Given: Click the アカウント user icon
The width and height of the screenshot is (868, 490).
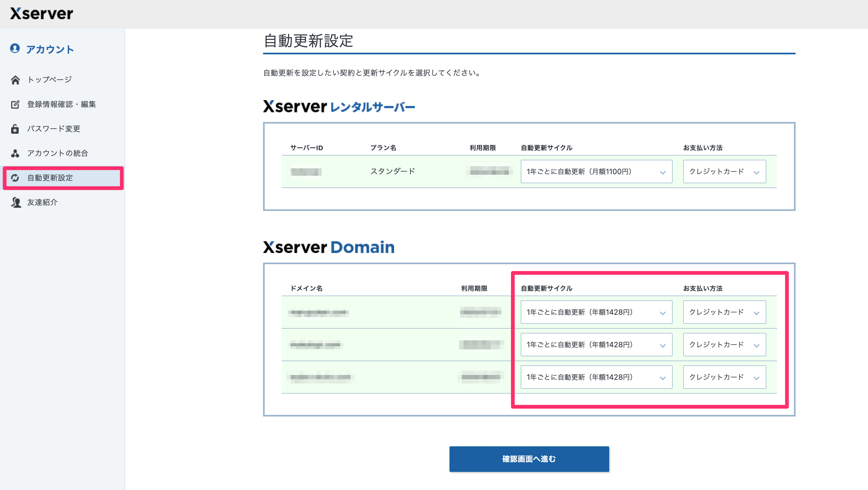Looking at the screenshot, I should tap(15, 48).
